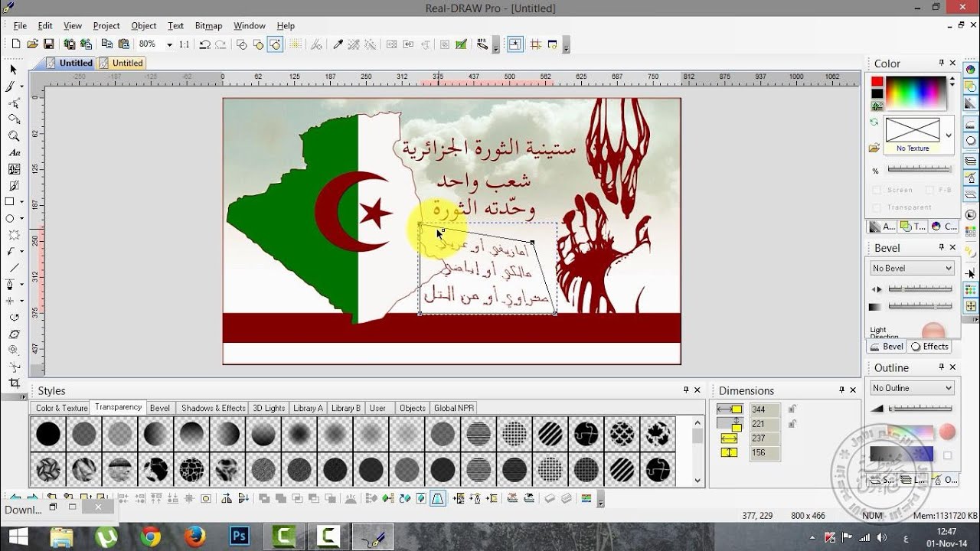This screenshot has height=551, width=980.
Task: Switch to the Effects tab in Bevel panel
Action: [929, 347]
